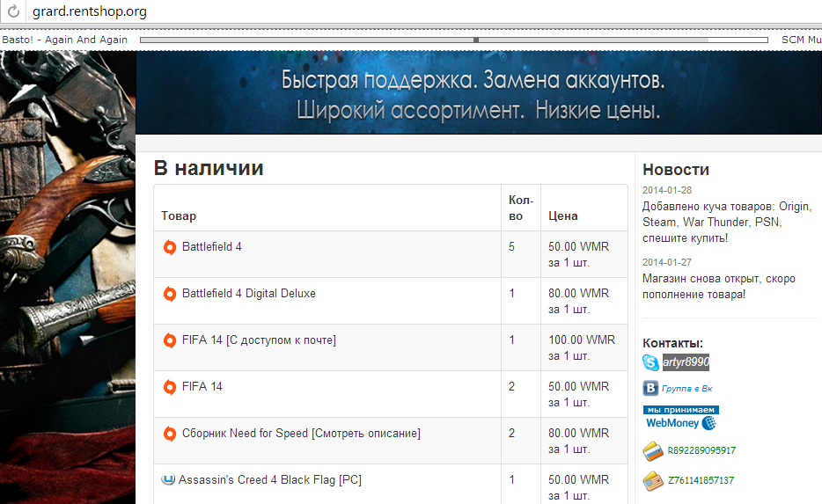This screenshot has height=504, width=822.
Task: Click the SCM Mu label of the player
Action: (x=802, y=40)
